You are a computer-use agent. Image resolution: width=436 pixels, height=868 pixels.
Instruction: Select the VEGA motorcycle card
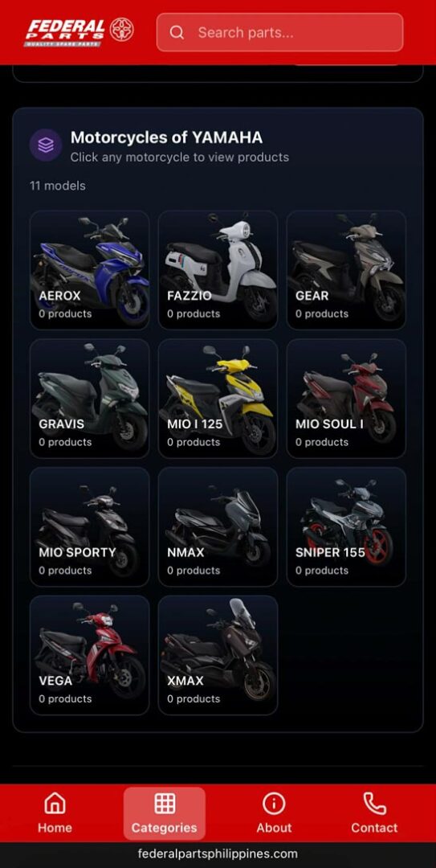point(90,656)
